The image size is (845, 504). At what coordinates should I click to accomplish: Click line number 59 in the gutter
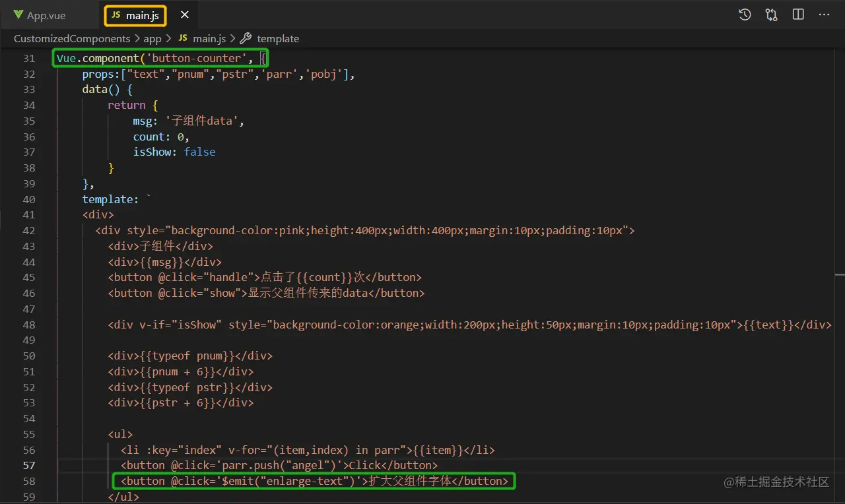point(28,497)
